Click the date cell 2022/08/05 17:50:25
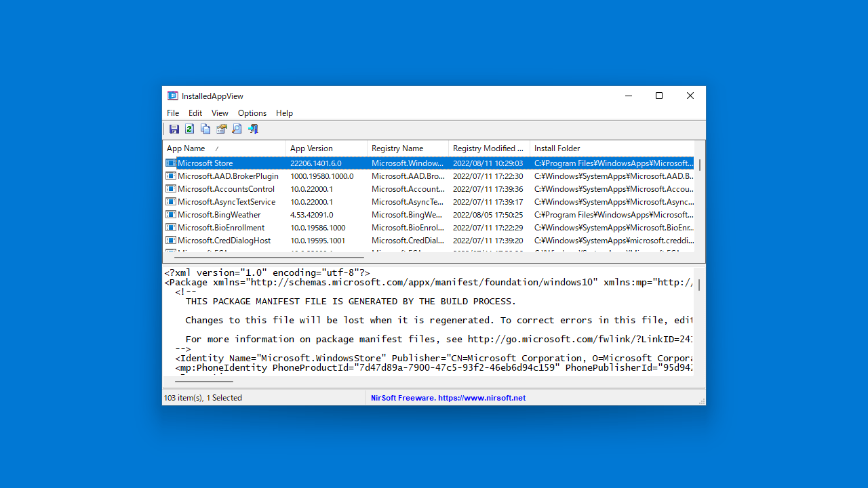Viewport: 868px width, 488px height. 488,215
